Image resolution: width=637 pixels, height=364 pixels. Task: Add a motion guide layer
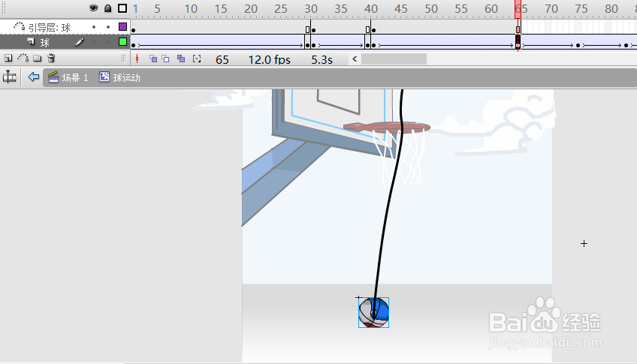[23, 58]
